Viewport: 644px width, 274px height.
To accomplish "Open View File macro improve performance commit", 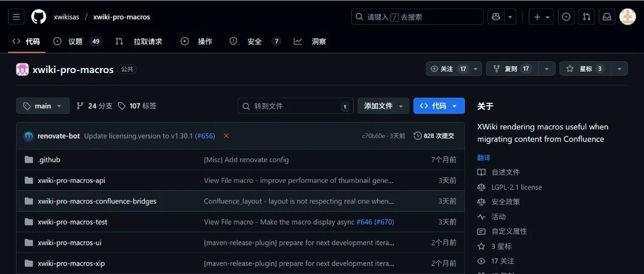I will [x=298, y=180].
